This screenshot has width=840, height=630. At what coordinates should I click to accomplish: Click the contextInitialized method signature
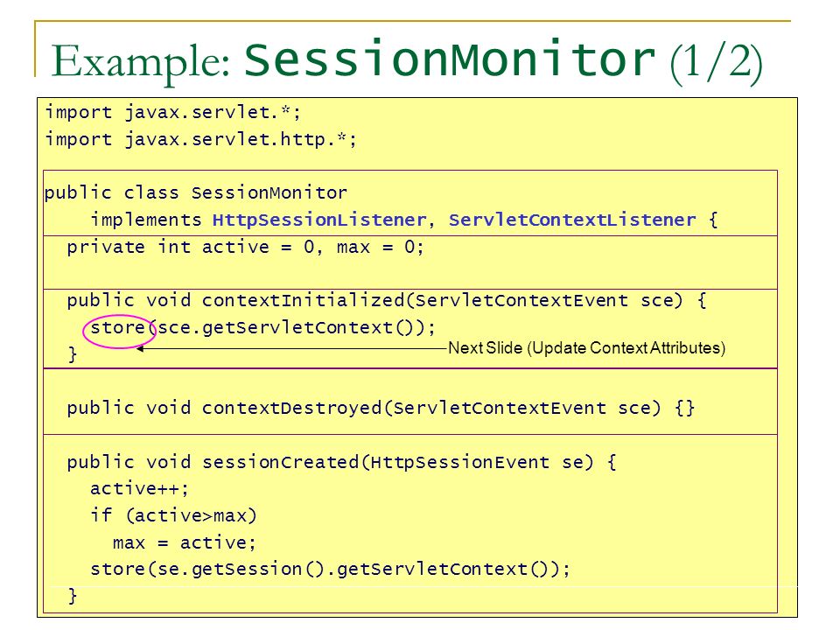pos(387,300)
